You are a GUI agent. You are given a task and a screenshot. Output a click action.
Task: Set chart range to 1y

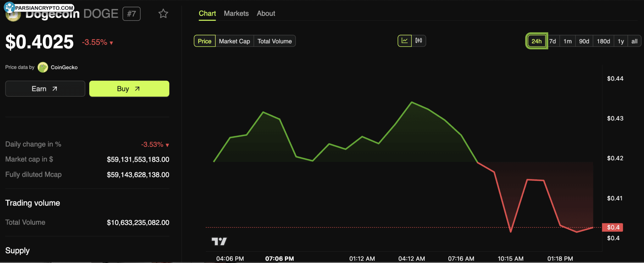tap(621, 41)
